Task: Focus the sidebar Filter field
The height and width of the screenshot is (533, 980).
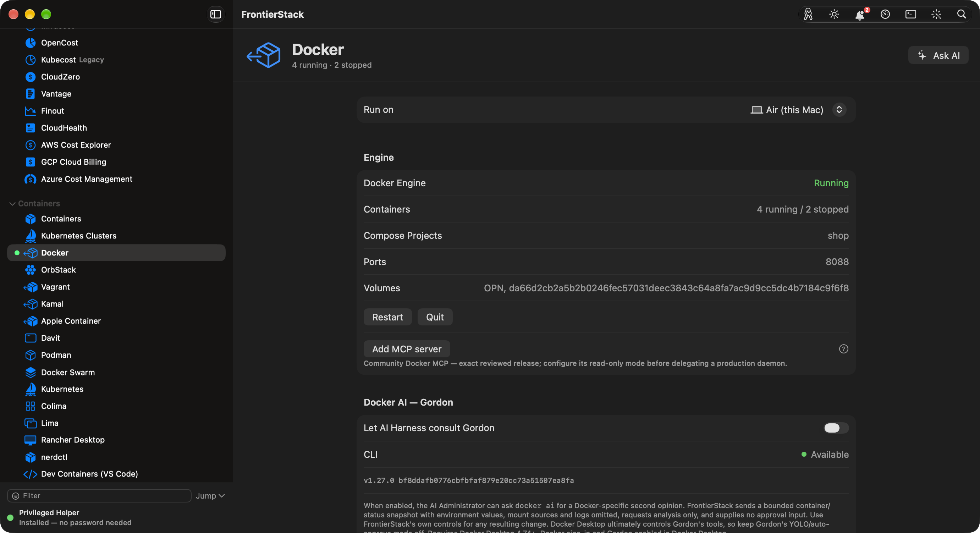Action: [99, 496]
